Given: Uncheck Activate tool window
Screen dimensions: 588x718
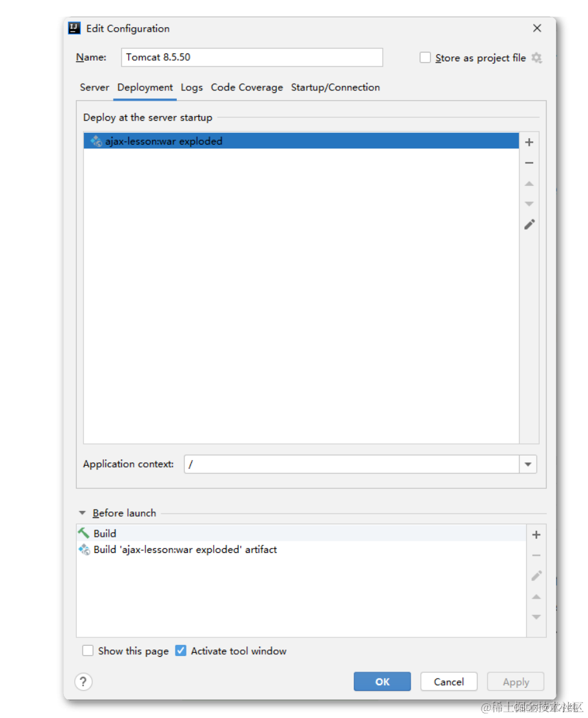Looking at the screenshot, I should (x=181, y=651).
